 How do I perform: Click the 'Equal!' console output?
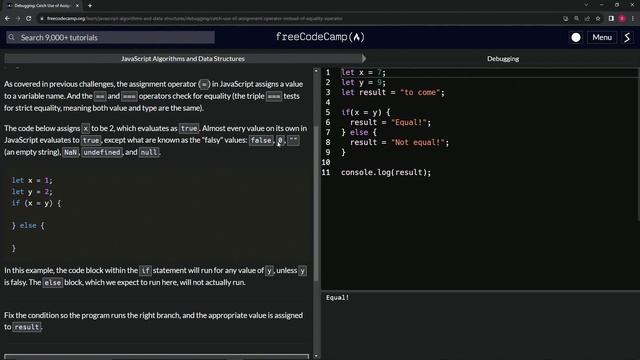[337, 298]
